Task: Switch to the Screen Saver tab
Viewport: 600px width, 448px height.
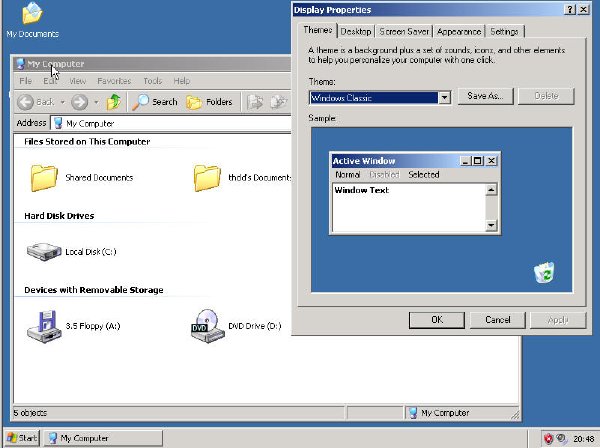Action: (x=404, y=31)
